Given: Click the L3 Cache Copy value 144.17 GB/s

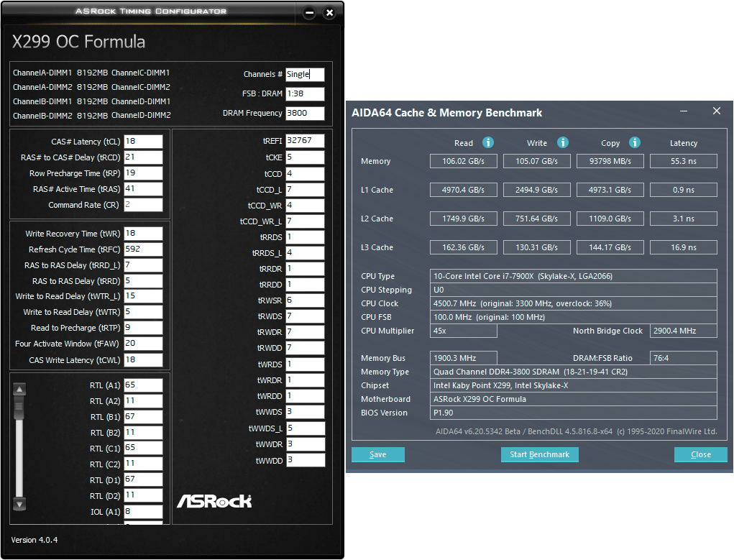Looking at the screenshot, I should (610, 247).
